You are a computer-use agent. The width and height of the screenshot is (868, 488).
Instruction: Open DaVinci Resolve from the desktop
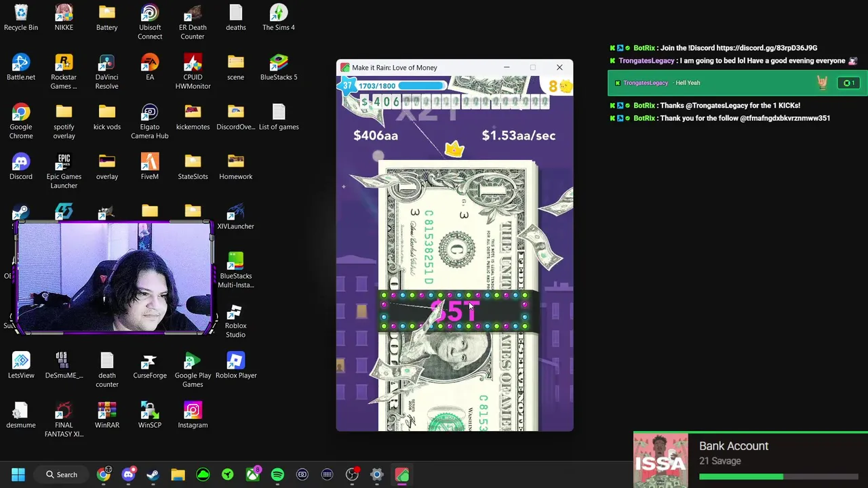pos(106,71)
